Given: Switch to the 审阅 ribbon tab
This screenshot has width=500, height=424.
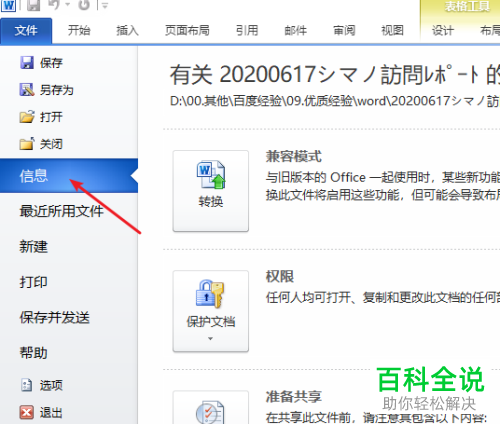Looking at the screenshot, I should click(344, 30).
